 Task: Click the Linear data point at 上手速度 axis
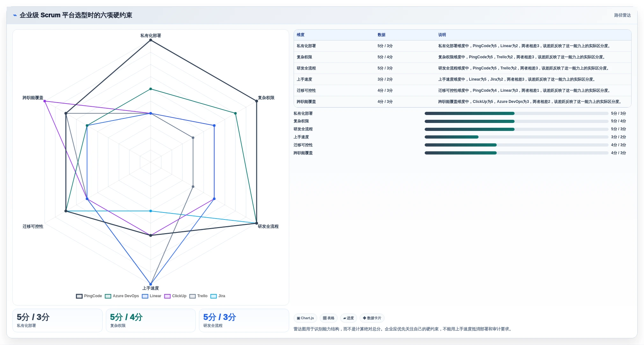(x=151, y=284)
